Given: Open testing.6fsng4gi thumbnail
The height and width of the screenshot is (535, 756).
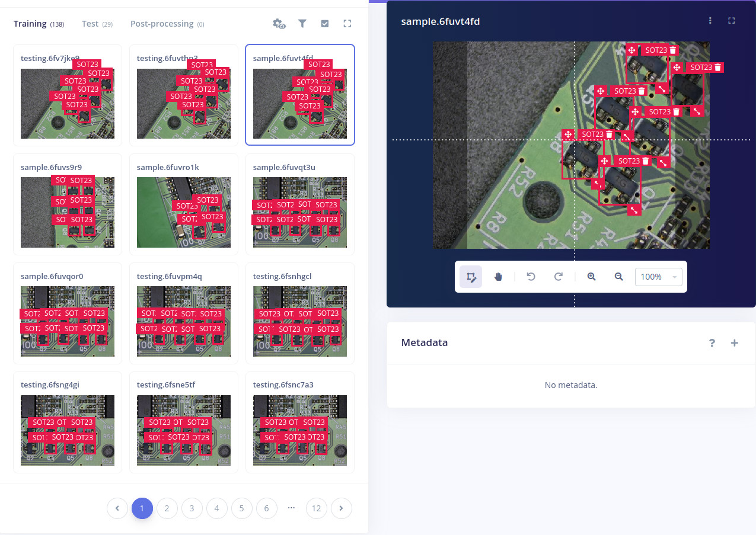Looking at the screenshot, I should 68,430.
